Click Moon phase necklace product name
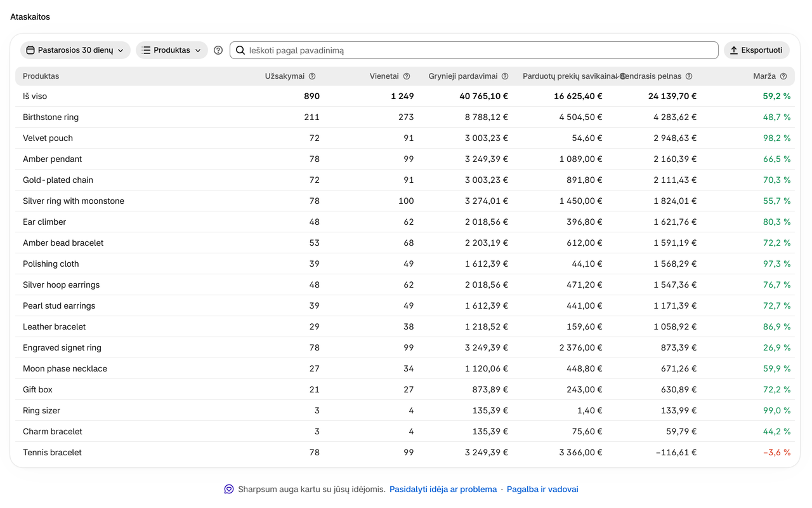The width and height of the screenshot is (812, 508). coord(65,368)
